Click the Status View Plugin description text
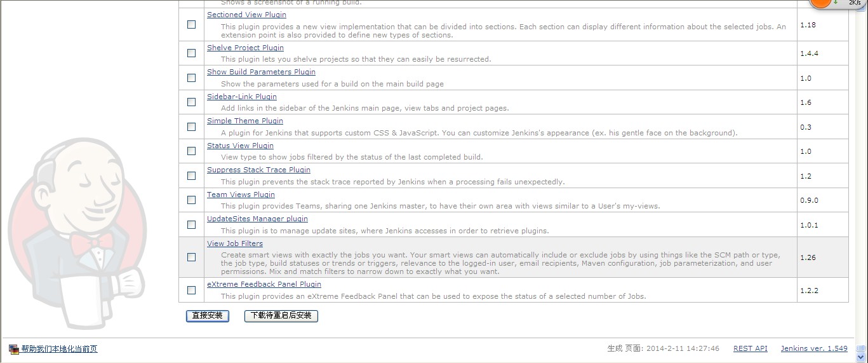868x363 pixels. coord(352,157)
